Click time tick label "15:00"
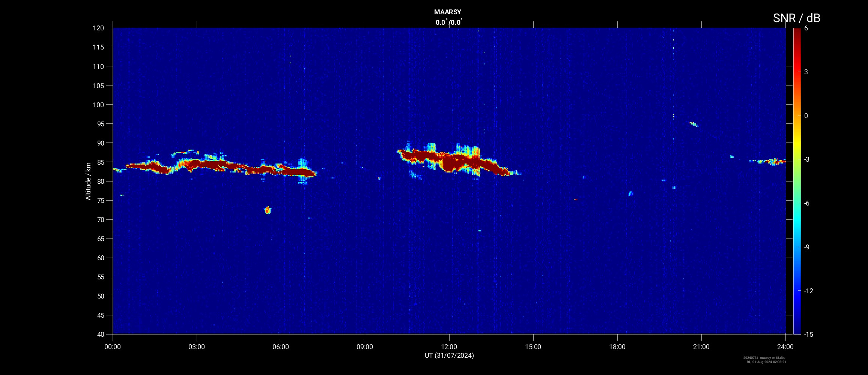Viewport: 868px width, 375px height. 533,347
